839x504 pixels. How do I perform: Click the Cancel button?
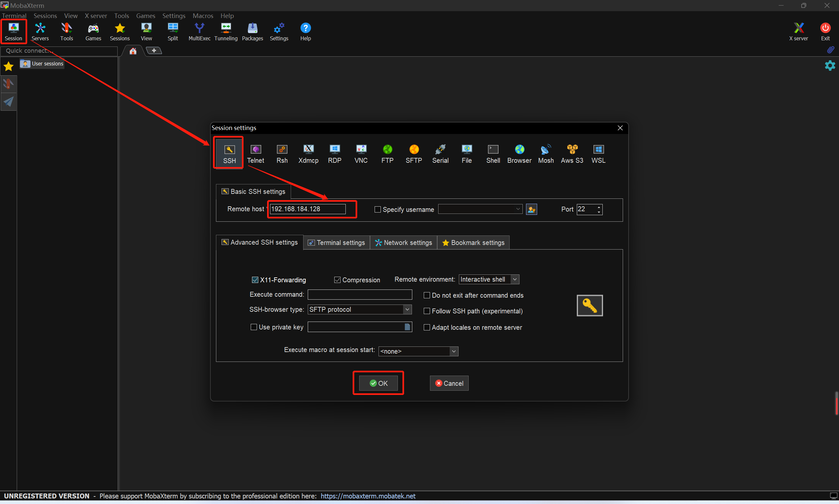tap(449, 383)
